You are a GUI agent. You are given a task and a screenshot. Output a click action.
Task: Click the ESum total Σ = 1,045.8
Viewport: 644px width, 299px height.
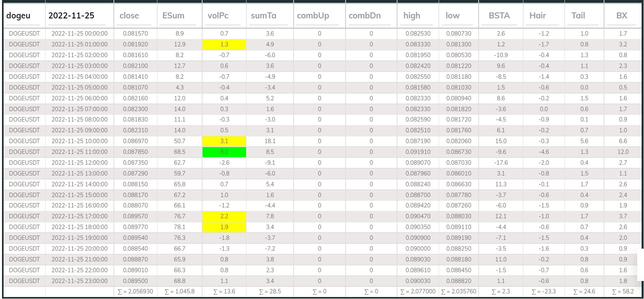(179, 291)
